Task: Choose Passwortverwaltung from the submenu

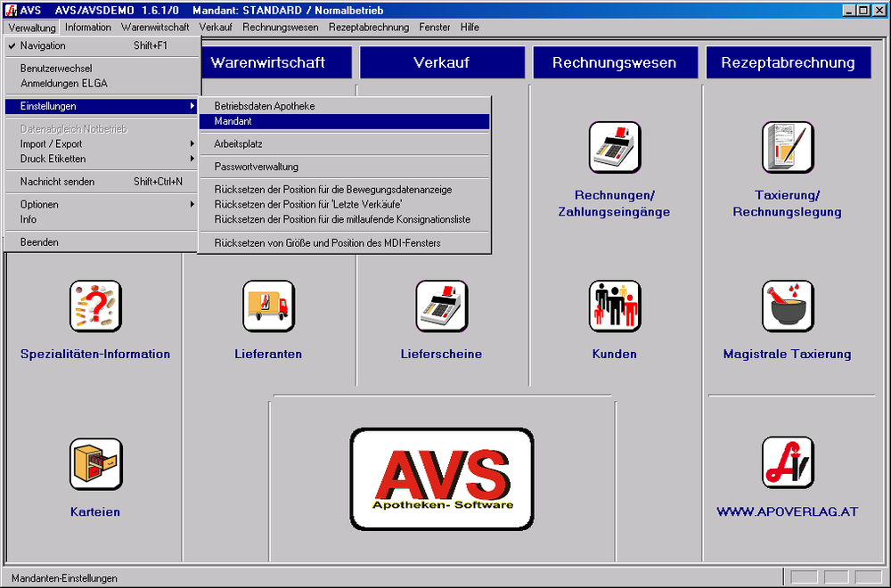Action: (x=256, y=167)
